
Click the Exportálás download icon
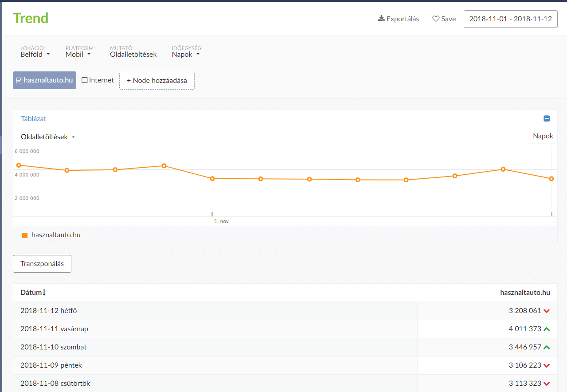tap(381, 19)
